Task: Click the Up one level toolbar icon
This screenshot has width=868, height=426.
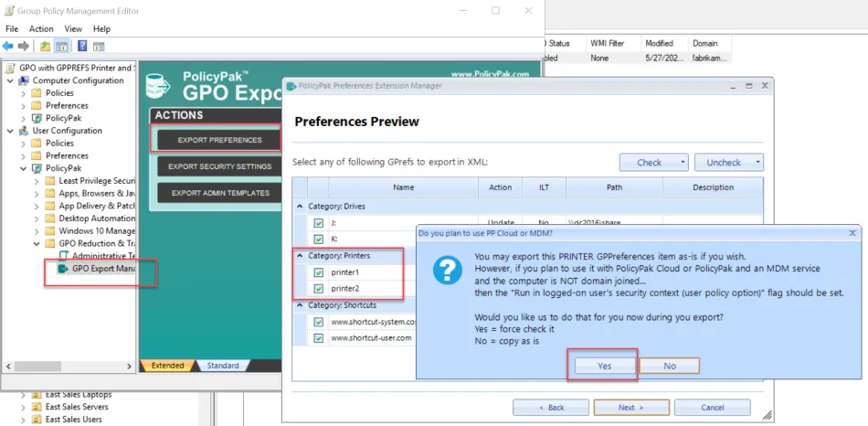Action: pyautogui.click(x=46, y=46)
